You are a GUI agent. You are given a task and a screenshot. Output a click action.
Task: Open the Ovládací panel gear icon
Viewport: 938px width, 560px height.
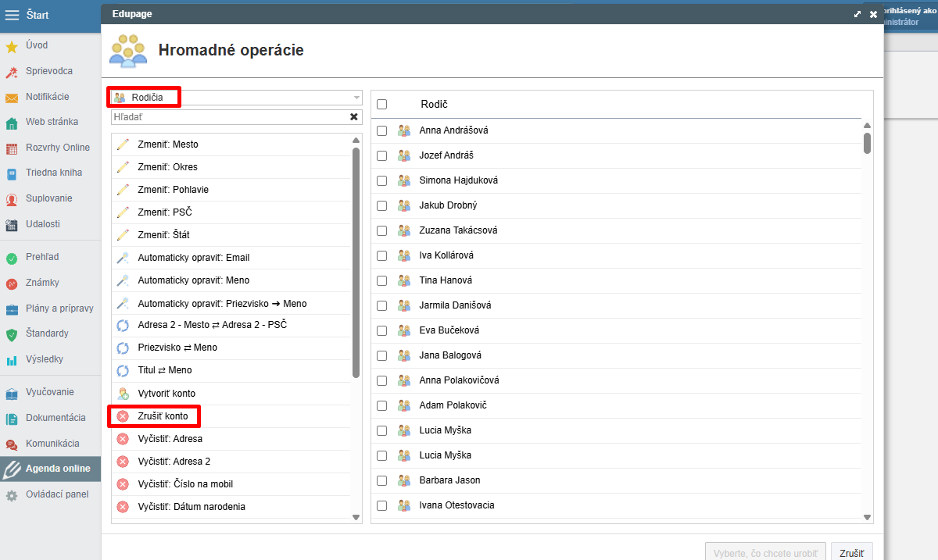12,495
